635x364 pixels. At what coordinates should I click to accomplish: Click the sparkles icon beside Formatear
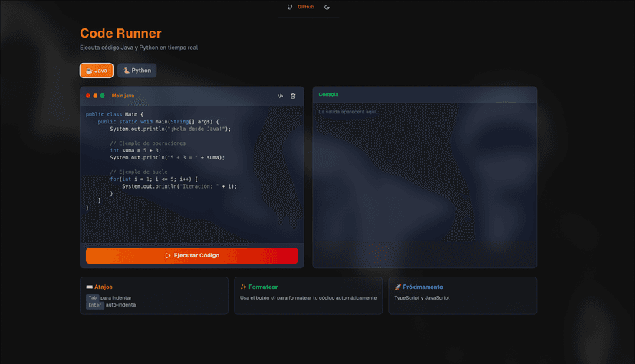click(x=243, y=287)
